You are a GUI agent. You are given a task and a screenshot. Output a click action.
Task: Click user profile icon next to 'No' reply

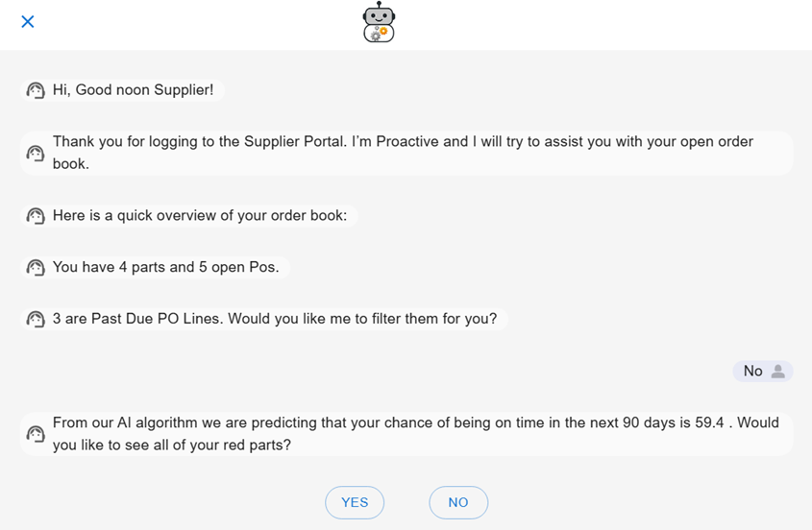777,372
